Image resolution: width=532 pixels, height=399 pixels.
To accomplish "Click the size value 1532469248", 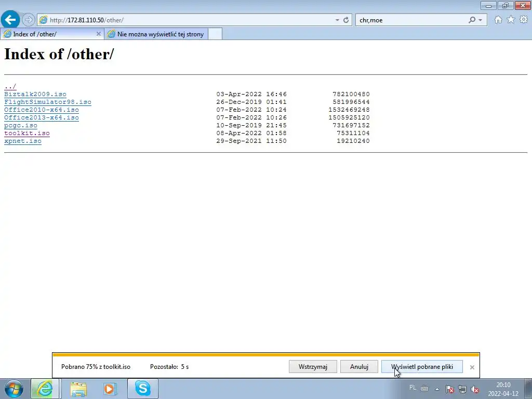I will pos(349,110).
